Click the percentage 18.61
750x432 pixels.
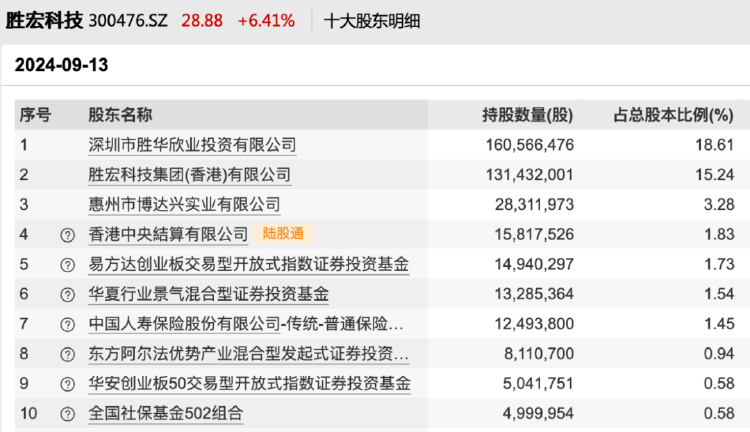coord(714,145)
